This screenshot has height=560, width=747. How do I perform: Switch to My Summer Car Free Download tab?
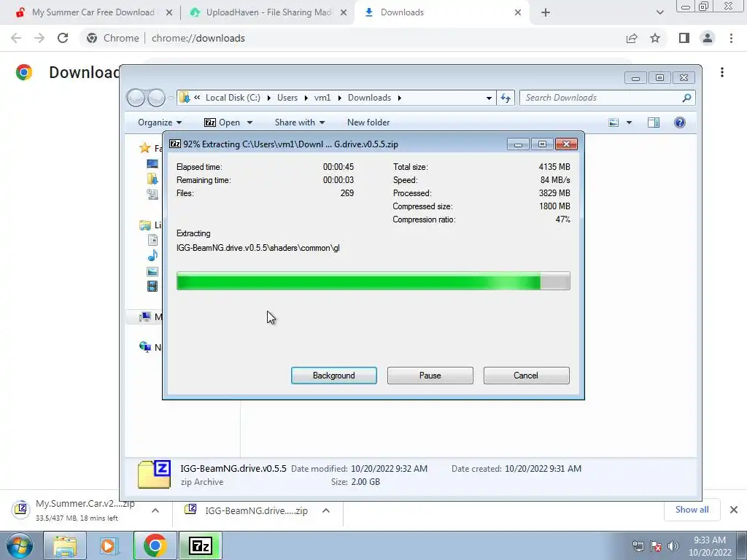pyautogui.click(x=93, y=12)
